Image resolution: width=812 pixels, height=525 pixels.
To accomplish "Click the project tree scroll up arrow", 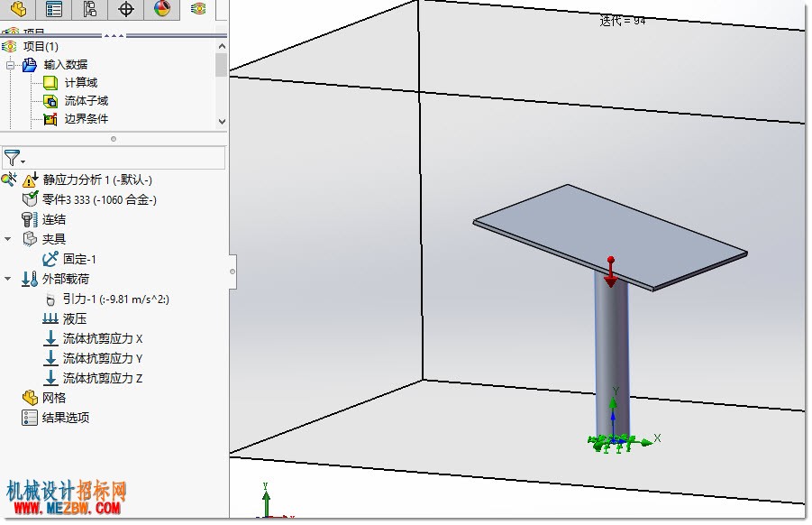I will (x=222, y=46).
